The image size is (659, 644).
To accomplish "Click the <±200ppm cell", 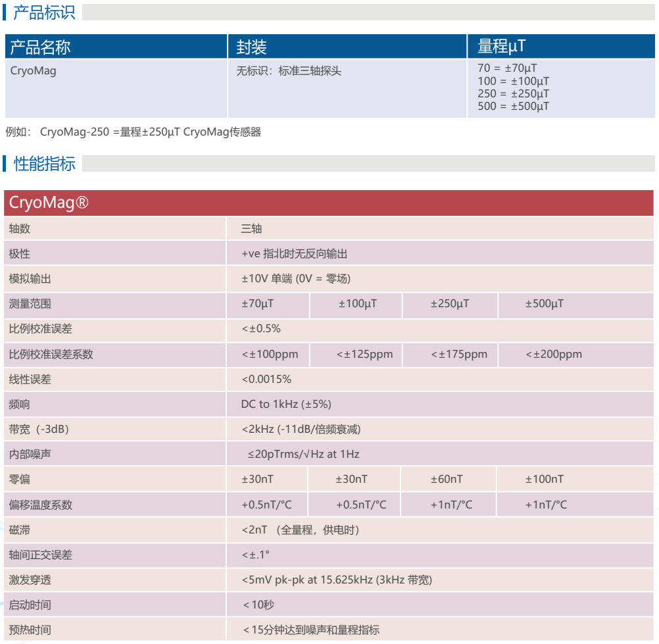I will coord(554,355).
